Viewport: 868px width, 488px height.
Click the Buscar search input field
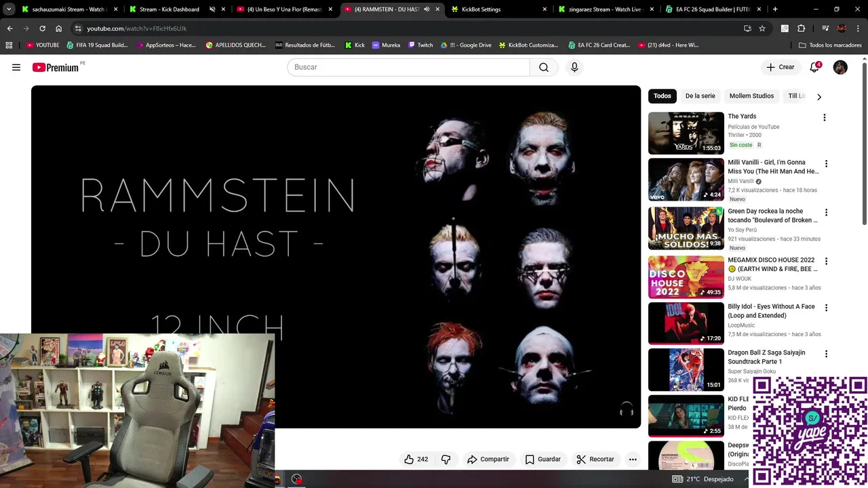pos(408,67)
